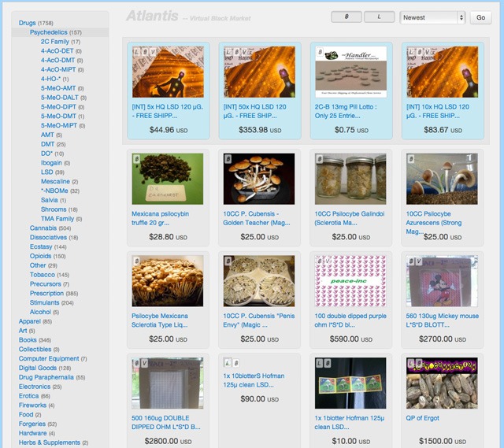Toggle the Bitcoin currency filter button
The image size is (504, 448).
point(346,17)
